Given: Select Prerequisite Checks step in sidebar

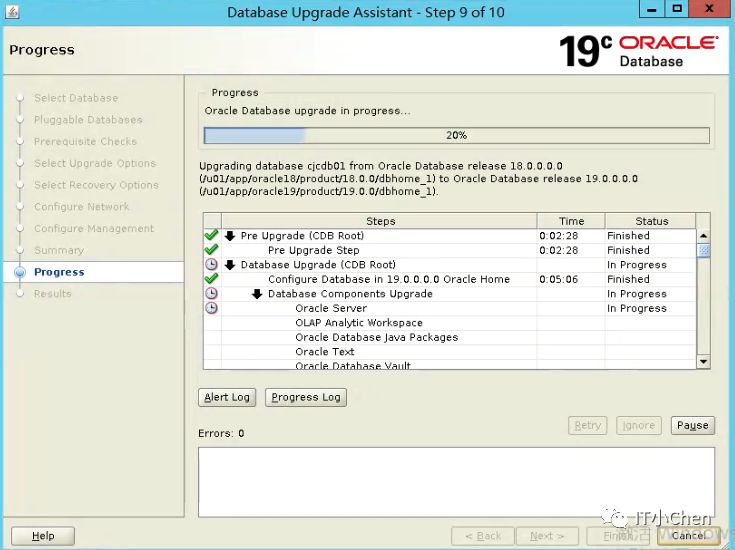Looking at the screenshot, I should coord(85,142).
